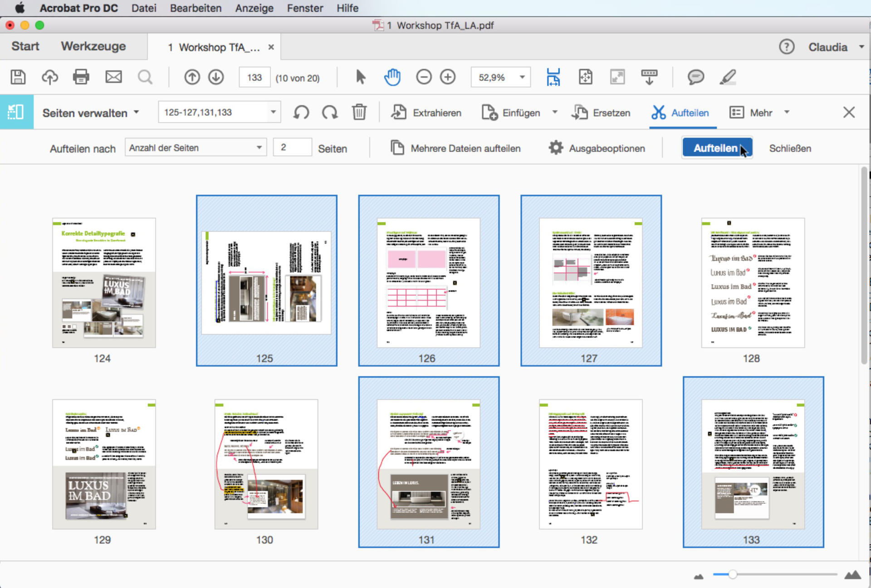Open the Datei menu
This screenshot has width=871, height=588.
tap(144, 8)
